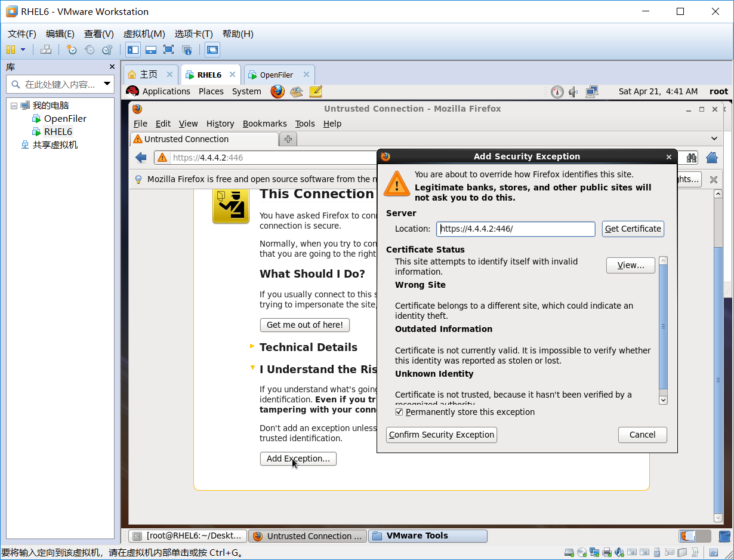The height and width of the screenshot is (560, 734).
Task: Click the notes launcher icon in GNOME panel
Action: (x=316, y=91)
